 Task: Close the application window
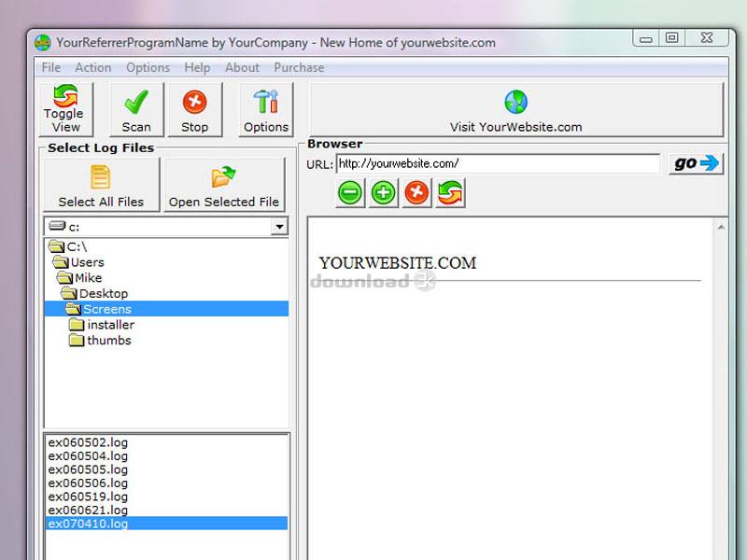click(707, 38)
